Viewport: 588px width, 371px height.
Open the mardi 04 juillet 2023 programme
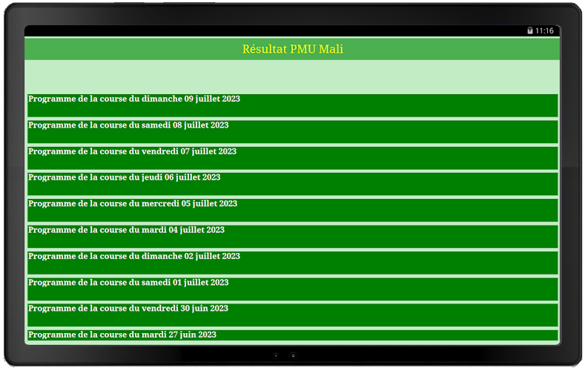(292, 237)
